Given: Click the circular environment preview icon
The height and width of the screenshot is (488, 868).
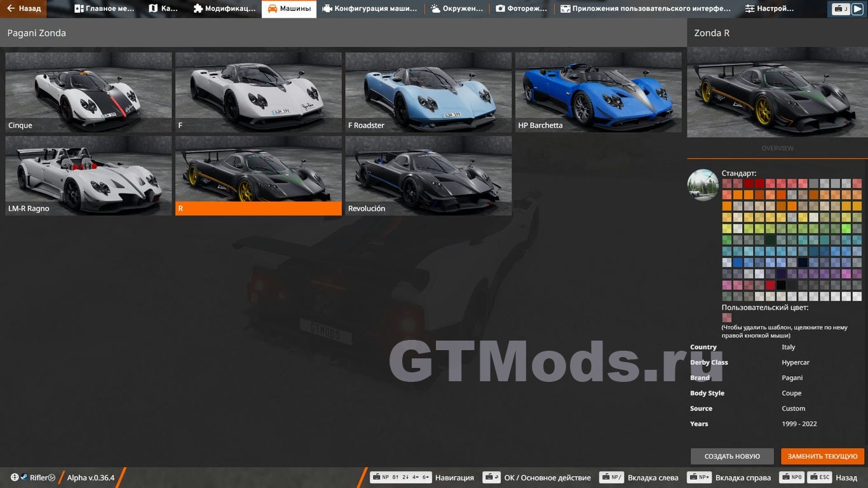Looking at the screenshot, I should click(703, 185).
